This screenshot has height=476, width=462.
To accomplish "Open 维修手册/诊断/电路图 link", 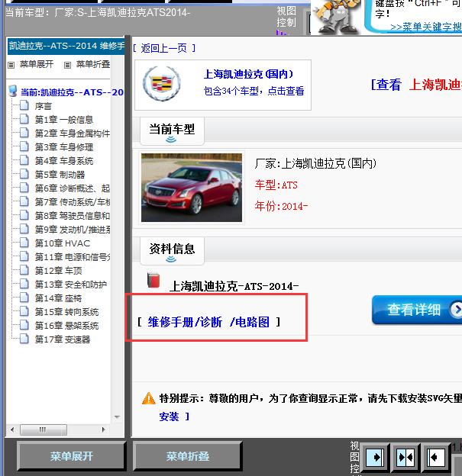I will 208,322.
